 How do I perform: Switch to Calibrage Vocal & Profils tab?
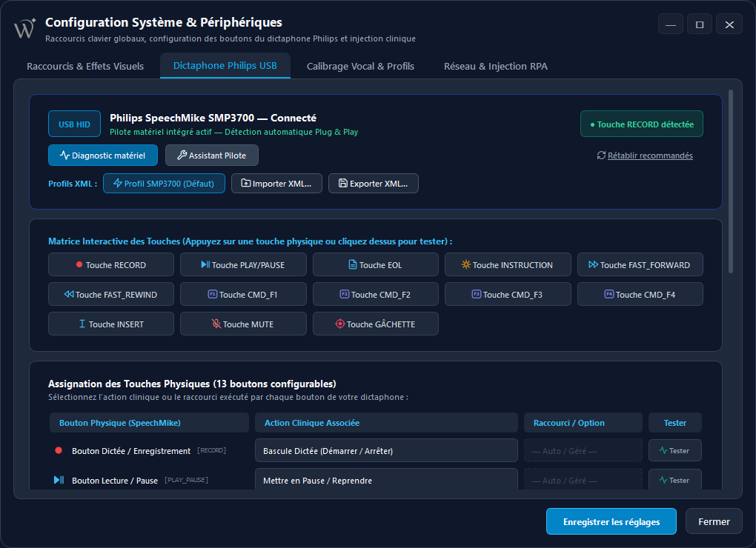pyautogui.click(x=361, y=66)
